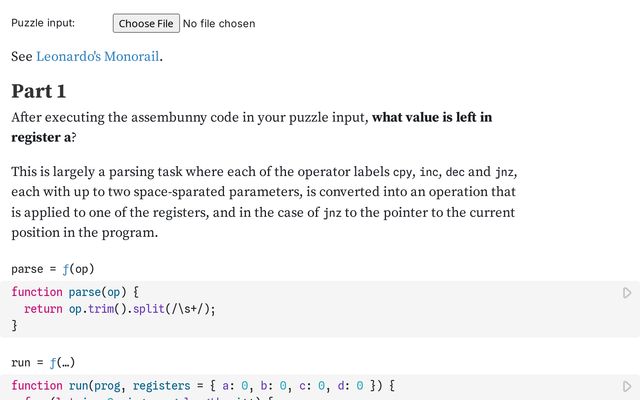Open the Leonardo's Monorail link

point(98,57)
